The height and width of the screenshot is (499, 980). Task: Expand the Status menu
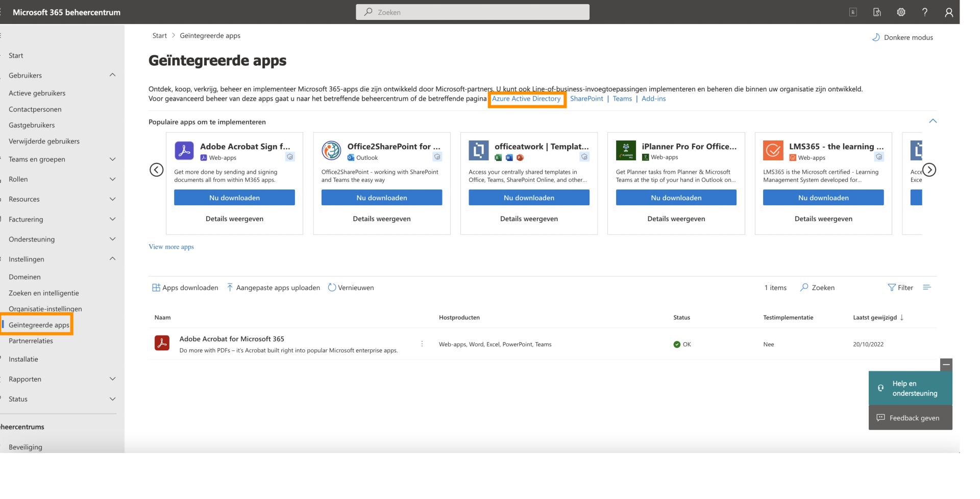point(113,399)
